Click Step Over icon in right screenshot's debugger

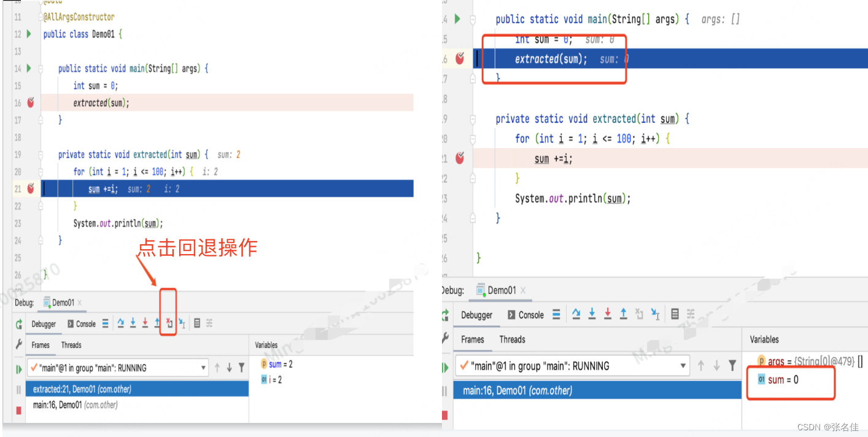click(x=576, y=314)
